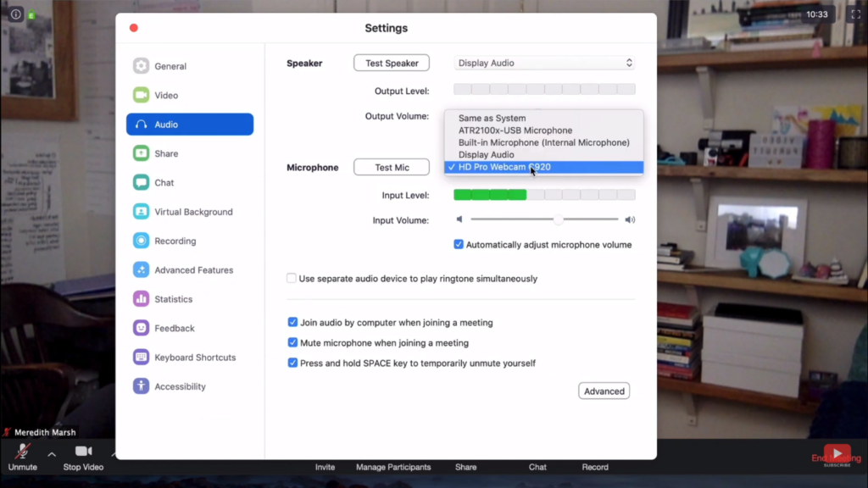Viewport: 868px width, 488px height.
Task: Click the microphone Input Level meter
Action: (544, 195)
